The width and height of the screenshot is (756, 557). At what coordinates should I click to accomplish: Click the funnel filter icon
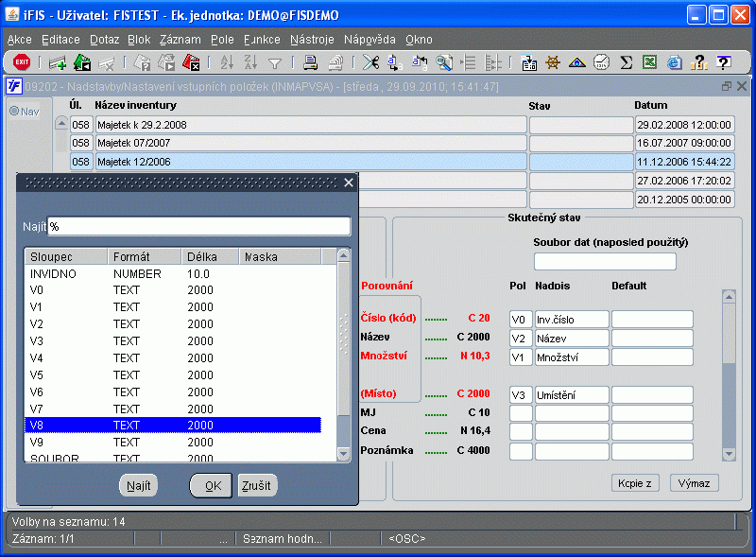pyautogui.click(x=275, y=62)
